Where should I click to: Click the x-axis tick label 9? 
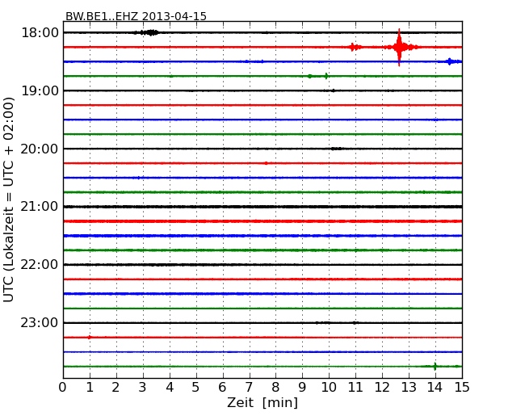302,387
